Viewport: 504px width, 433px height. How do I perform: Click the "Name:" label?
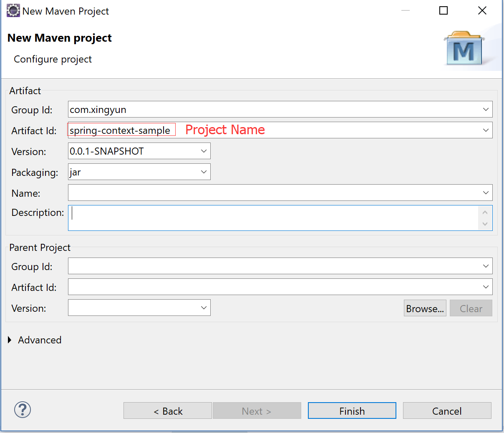click(x=26, y=193)
